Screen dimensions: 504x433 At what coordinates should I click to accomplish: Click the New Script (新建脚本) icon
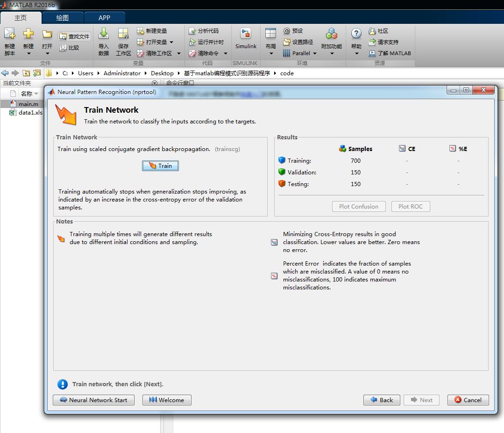click(x=9, y=34)
